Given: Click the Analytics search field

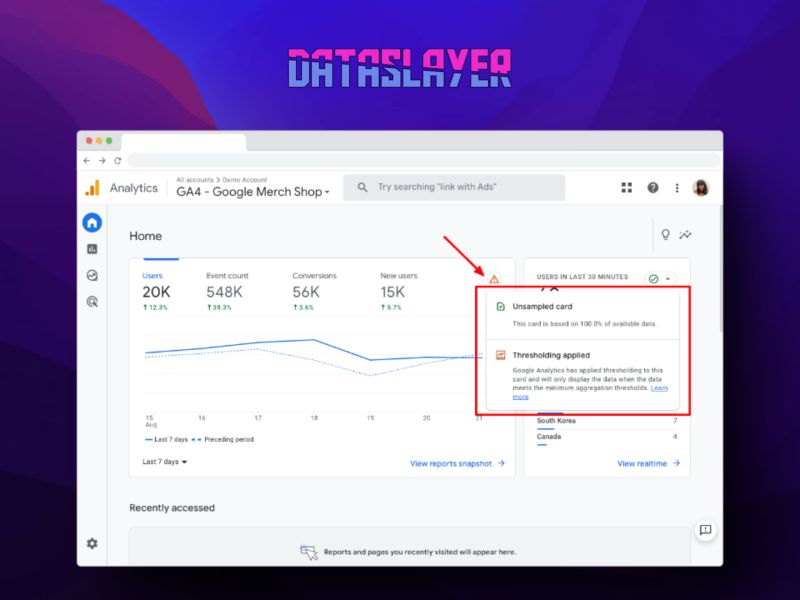Looking at the screenshot, I should tap(454, 187).
